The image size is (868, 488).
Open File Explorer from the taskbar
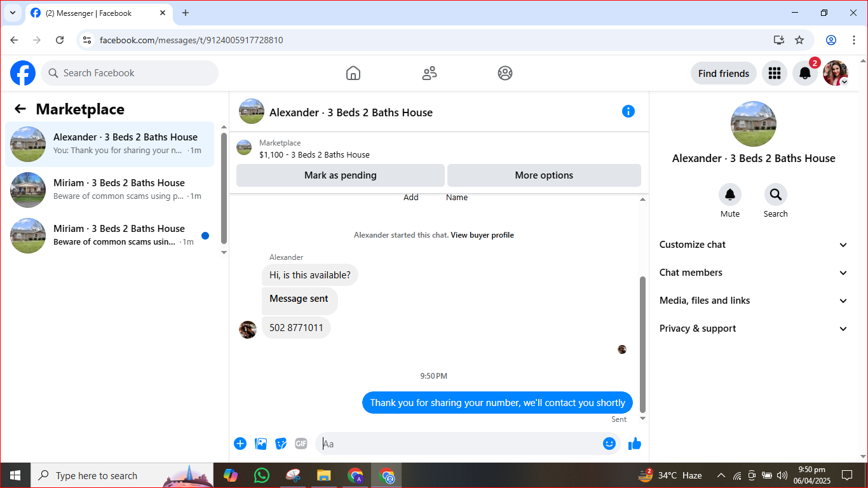pyautogui.click(x=323, y=475)
